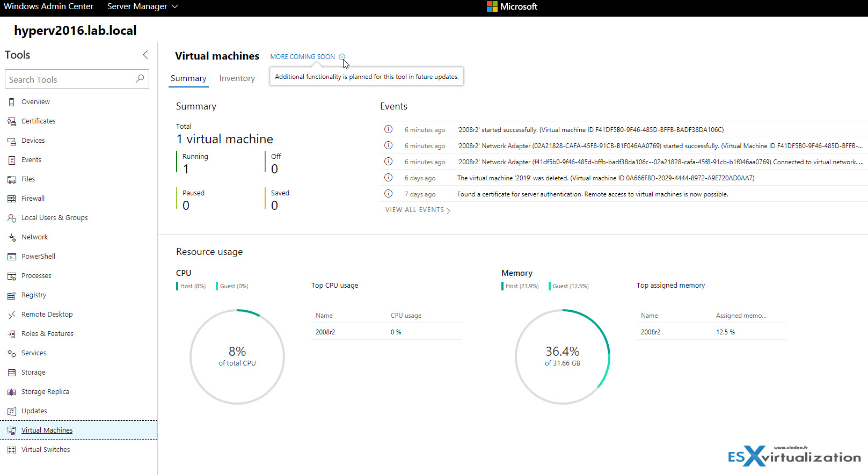Click the Memory usage donut chart
Screen dimensions: 868x475
563,356
